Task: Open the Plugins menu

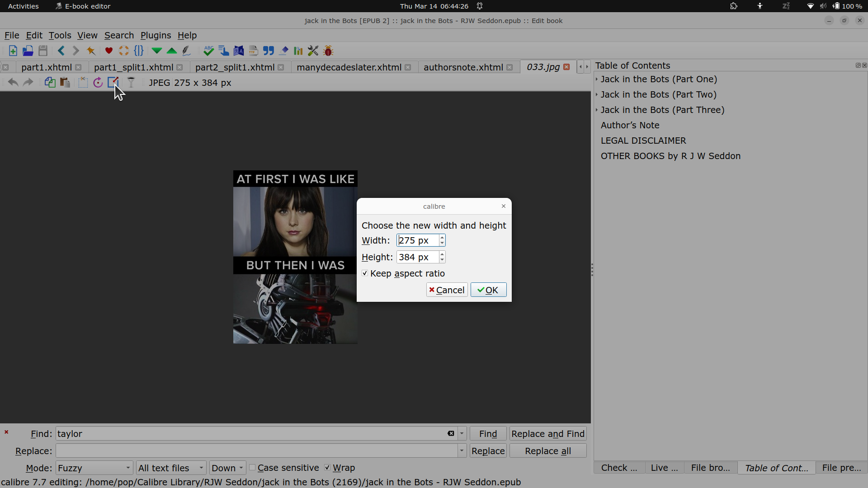Action: pyautogui.click(x=156, y=35)
